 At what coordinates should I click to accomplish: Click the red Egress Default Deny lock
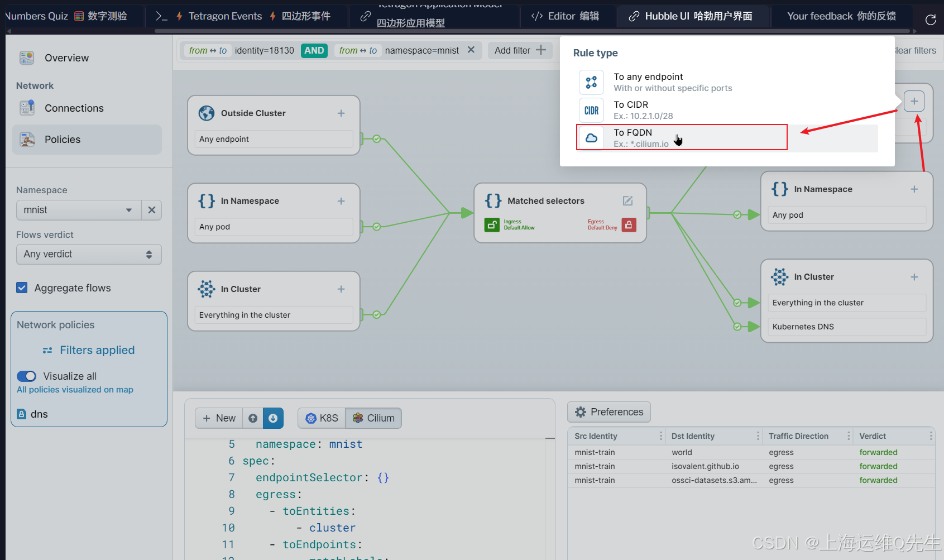pyautogui.click(x=629, y=224)
